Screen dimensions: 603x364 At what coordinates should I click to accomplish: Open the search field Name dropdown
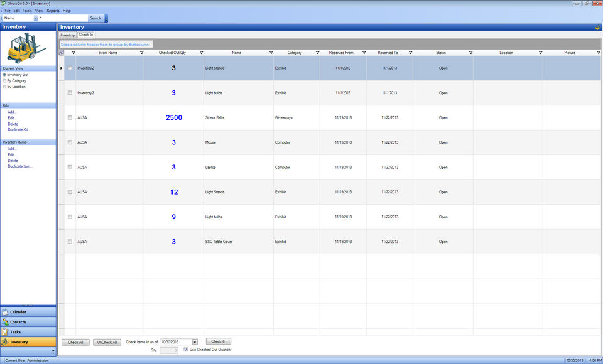coord(36,18)
